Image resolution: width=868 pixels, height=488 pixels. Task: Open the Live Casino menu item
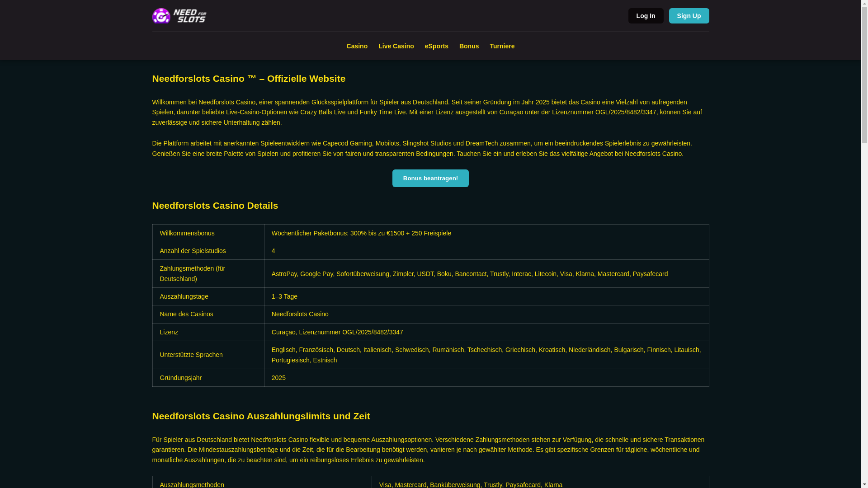(x=396, y=46)
